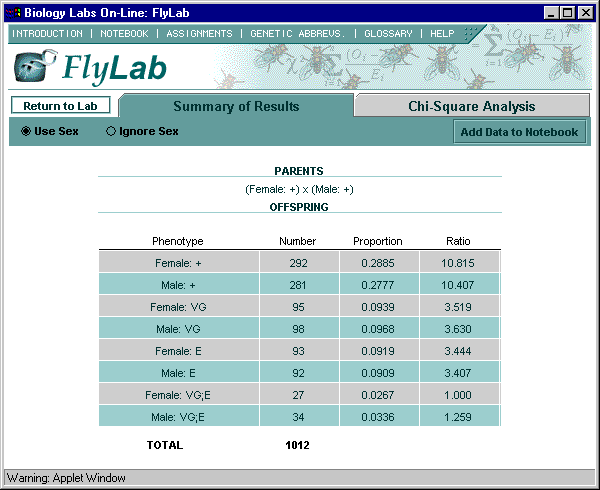The width and height of the screenshot is (600, 490).
Task: Click the FlyLab logo icon
Action: pos(34,65)
